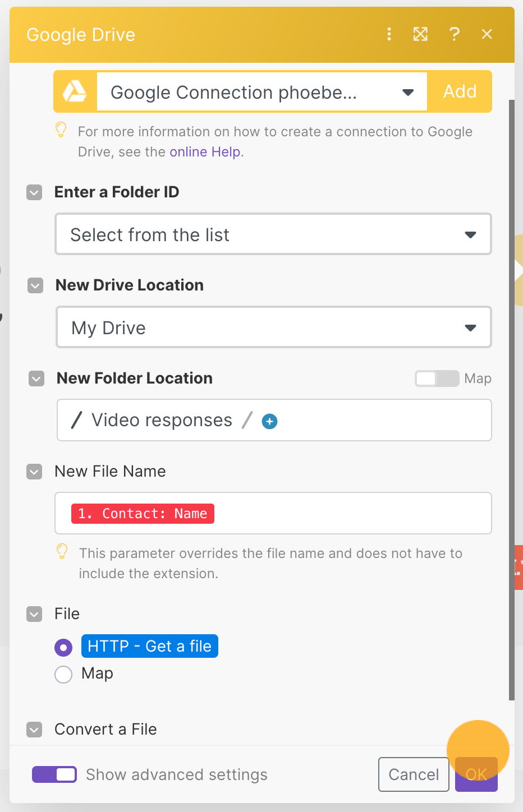Open the help question mark
Screen dimensions: 523x812
(x=455, y=34)
